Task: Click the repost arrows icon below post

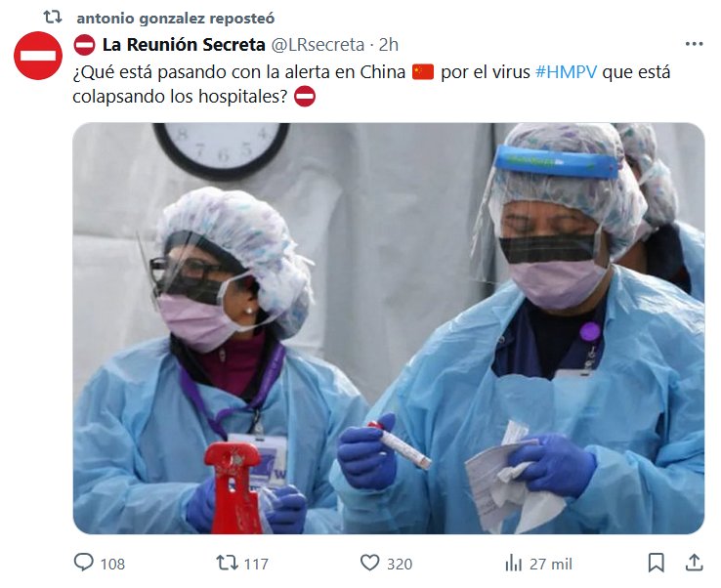Action: pos(228,563)
